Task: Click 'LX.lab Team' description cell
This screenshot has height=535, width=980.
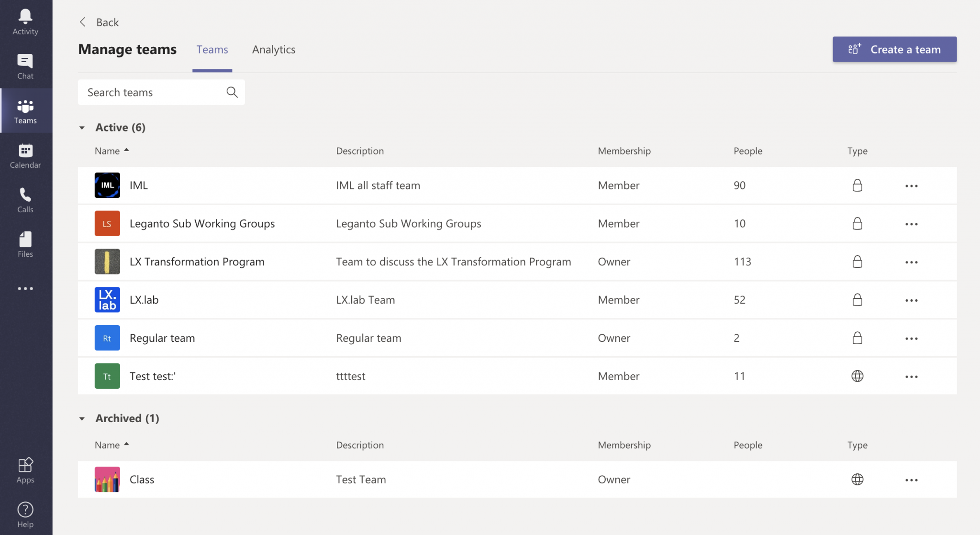Action: 366,300
